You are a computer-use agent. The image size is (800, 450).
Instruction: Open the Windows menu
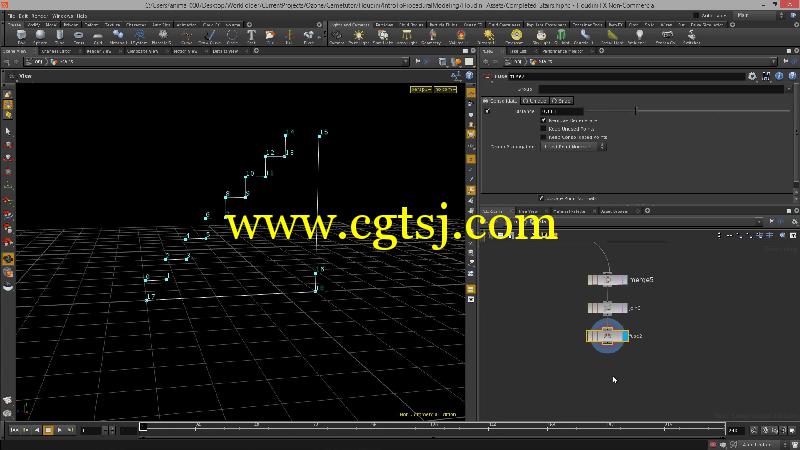(63, 16)
